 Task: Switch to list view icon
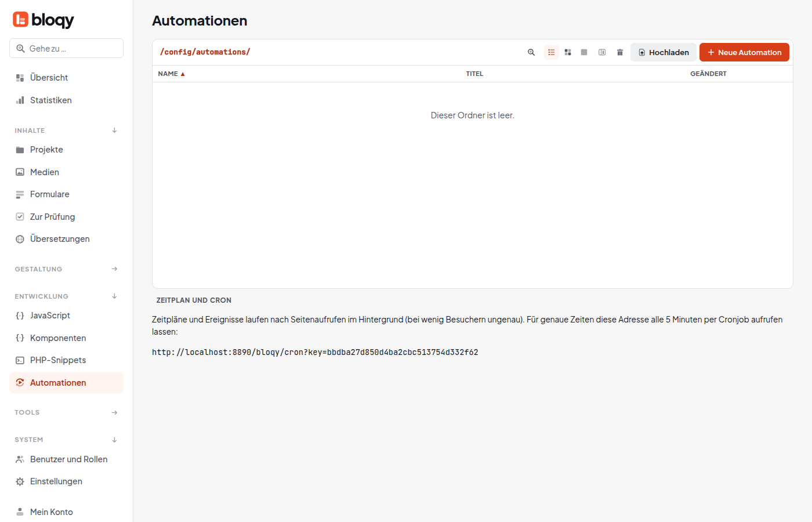pyautogui.click(x=552, y=52)
